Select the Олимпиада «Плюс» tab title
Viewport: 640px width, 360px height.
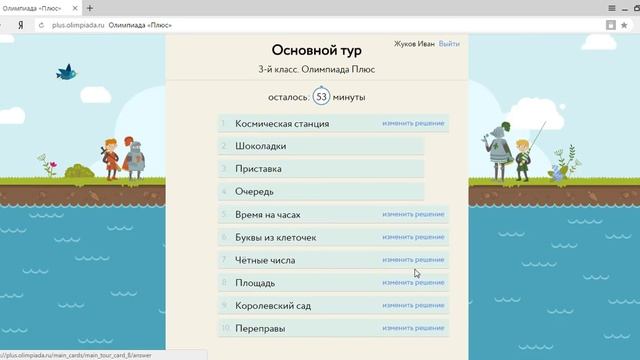click(x=31, y=8)
